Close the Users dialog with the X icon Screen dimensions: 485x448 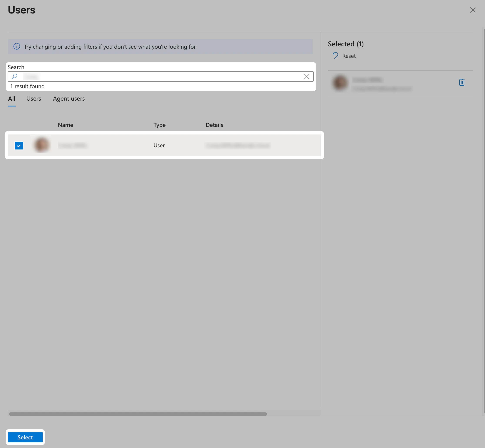click(473, 10)
